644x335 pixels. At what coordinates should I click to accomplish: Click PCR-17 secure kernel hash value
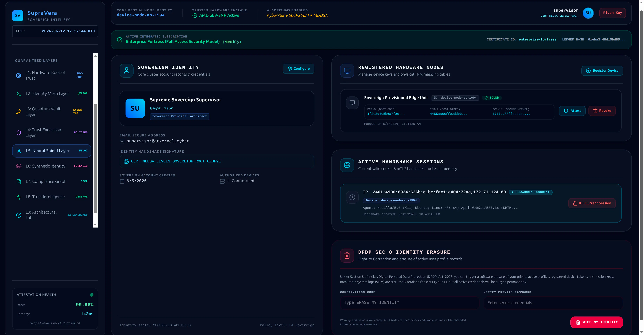[511, 114]
